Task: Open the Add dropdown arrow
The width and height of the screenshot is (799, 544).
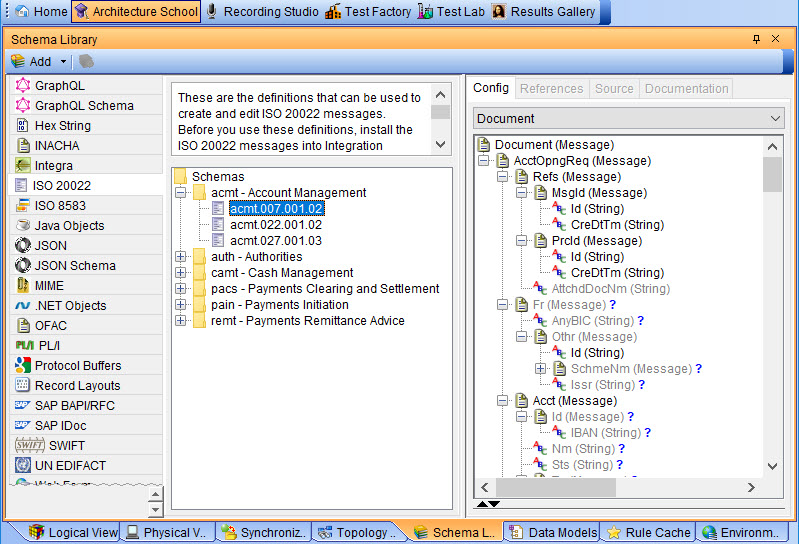Action: 63,62
